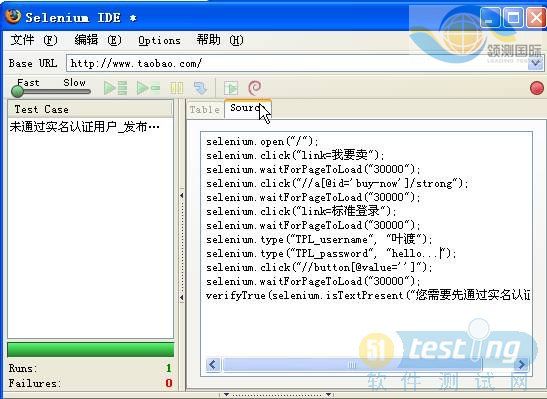Viewport: 547px width, 399px height.
Task: Toggle the red Record button
Action: [x=537, y=88]
